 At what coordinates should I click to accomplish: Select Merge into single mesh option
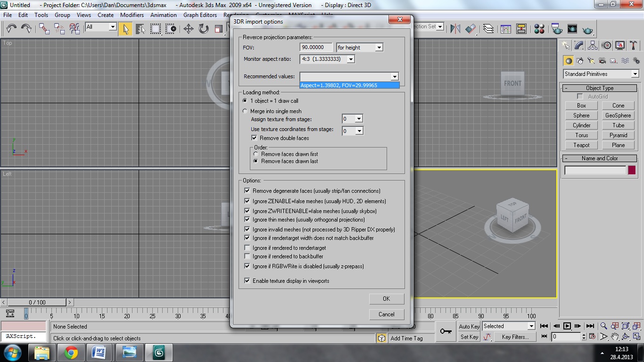click(245, 111)
